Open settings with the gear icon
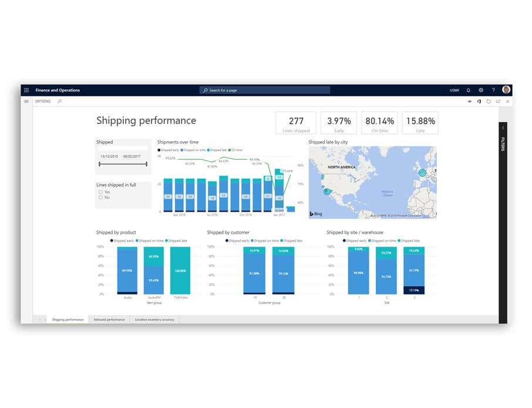The image size is (532, 408). pyautogui.click(x=481, y=90)
